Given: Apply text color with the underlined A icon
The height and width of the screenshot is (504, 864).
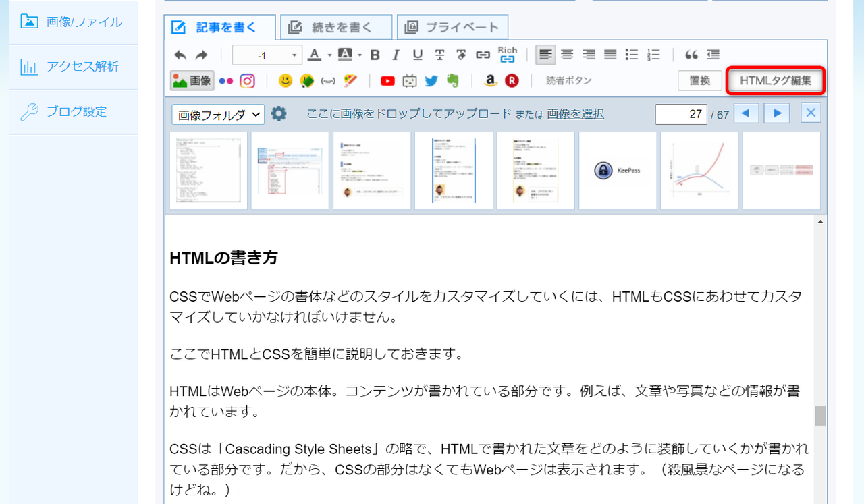Looking at the screenshot, I should (x=315, y=55).
